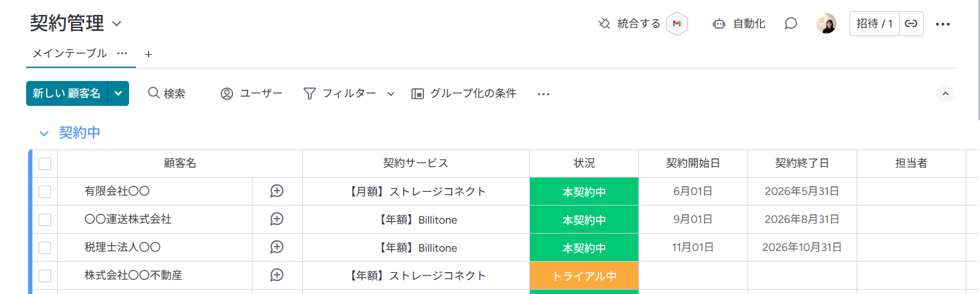Click the 新しい顧客名 button
This screenshot has height=294, width=980.
tap(67, 93)
